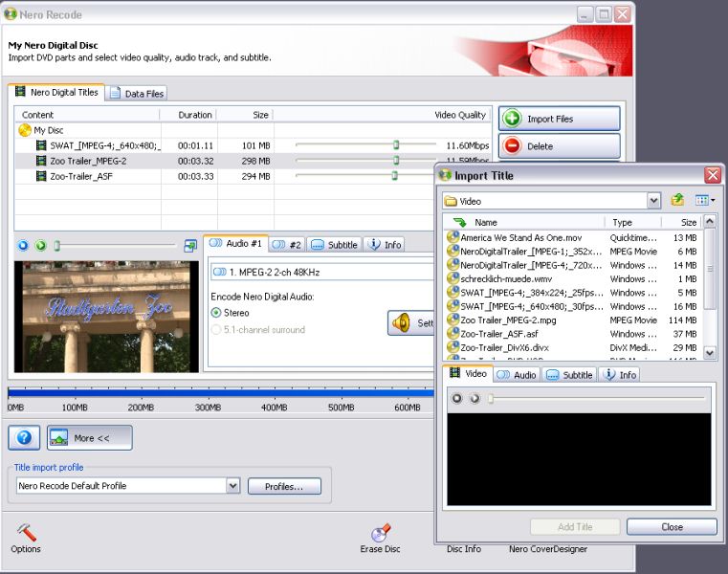Play preview in main Nero Recode window
Image resolution: width=728 pixels, height=574 pixels.
41,245
